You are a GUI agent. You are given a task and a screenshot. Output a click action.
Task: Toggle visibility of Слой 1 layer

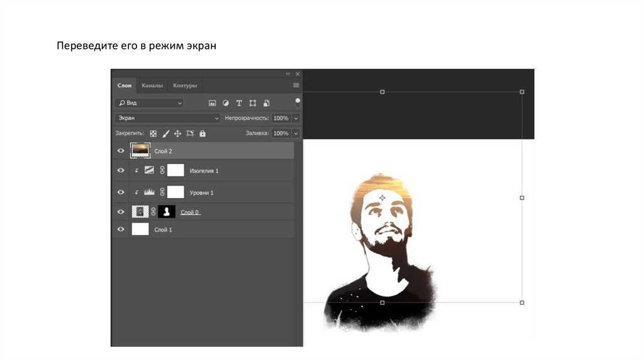coord(121,230)
